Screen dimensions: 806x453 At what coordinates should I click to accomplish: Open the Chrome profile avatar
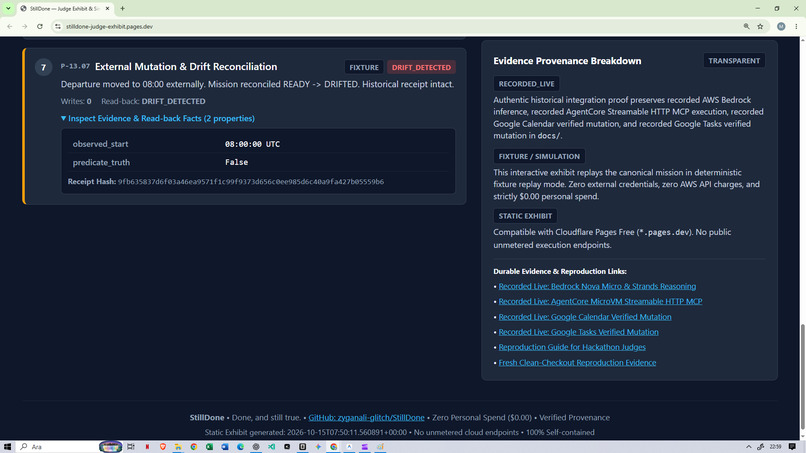[781, 26]
